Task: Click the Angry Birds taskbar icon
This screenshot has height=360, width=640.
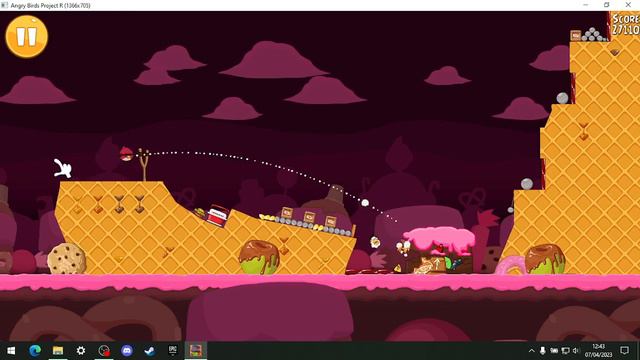Action: tap(196, 351)
